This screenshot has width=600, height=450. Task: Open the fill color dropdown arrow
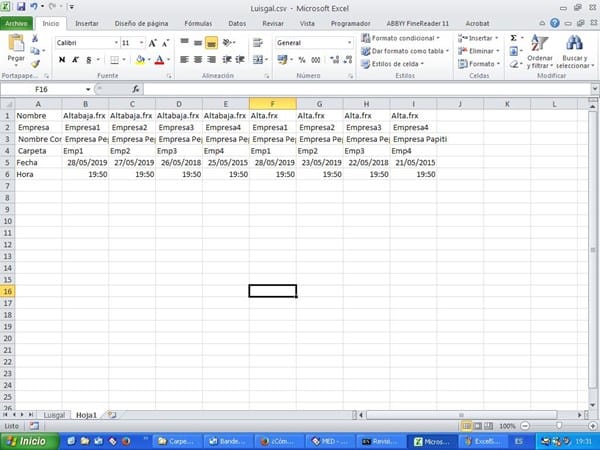149,60
